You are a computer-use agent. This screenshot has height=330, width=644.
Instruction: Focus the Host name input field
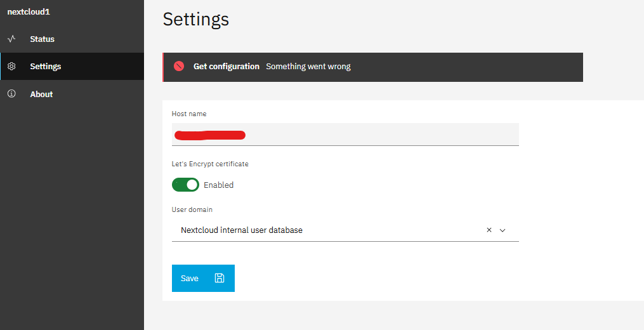coord(345,135)
